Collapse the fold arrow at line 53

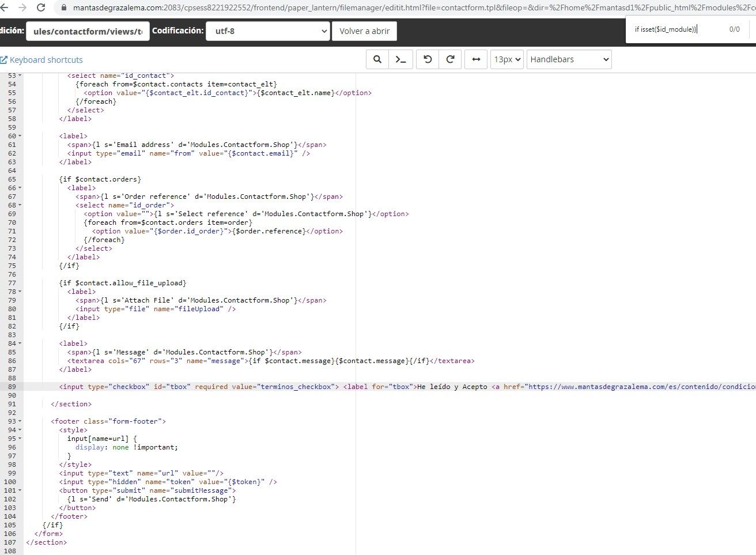pyautogui.click(x=20, y=75)
